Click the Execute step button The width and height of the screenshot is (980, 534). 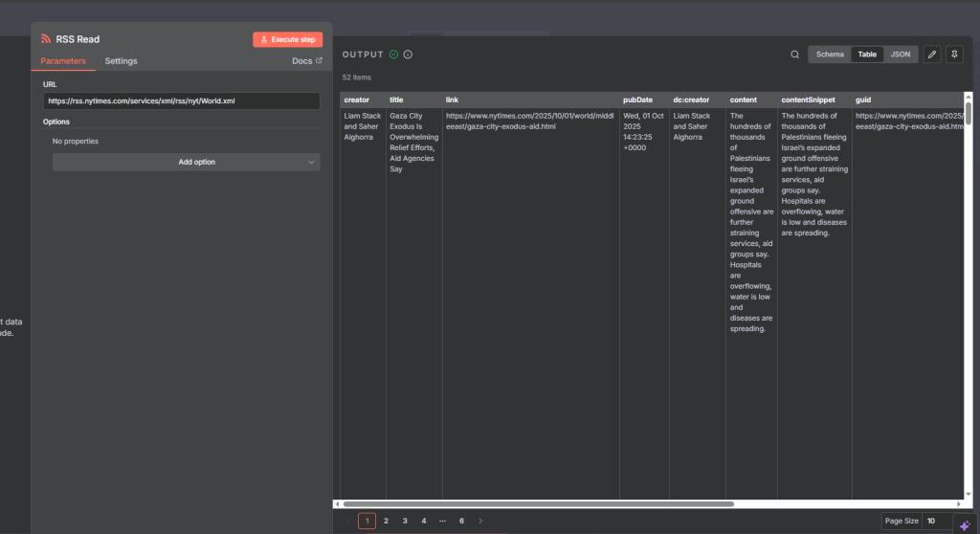[x=287, y=39]
